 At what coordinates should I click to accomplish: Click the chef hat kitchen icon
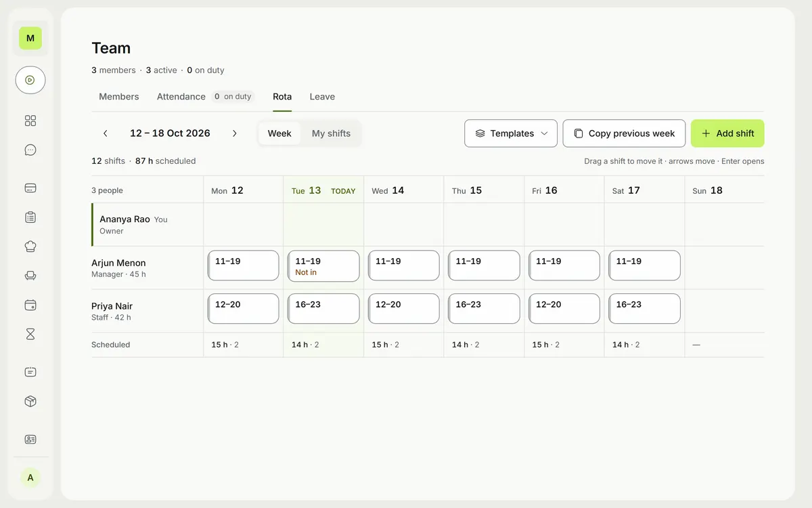click(30, 247)
